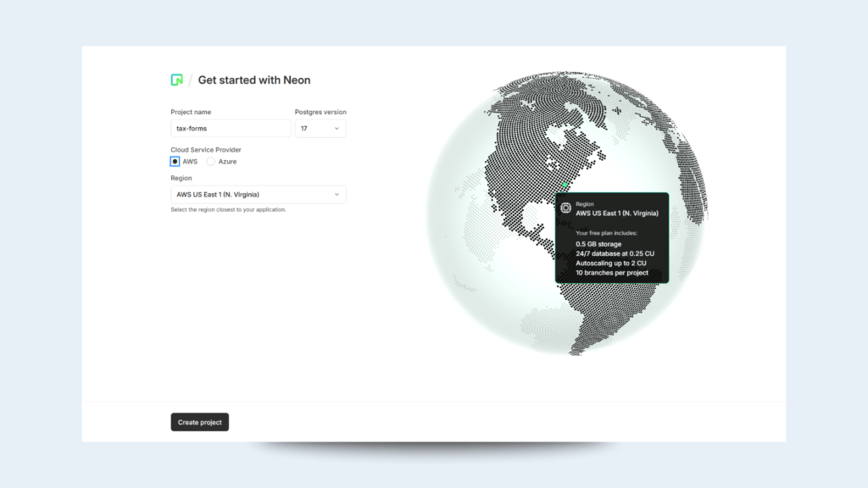The image size is (868, 488).
Task: Click the '24/7 database at 0.25 CU' line
Action: click(x=615, y=253)
